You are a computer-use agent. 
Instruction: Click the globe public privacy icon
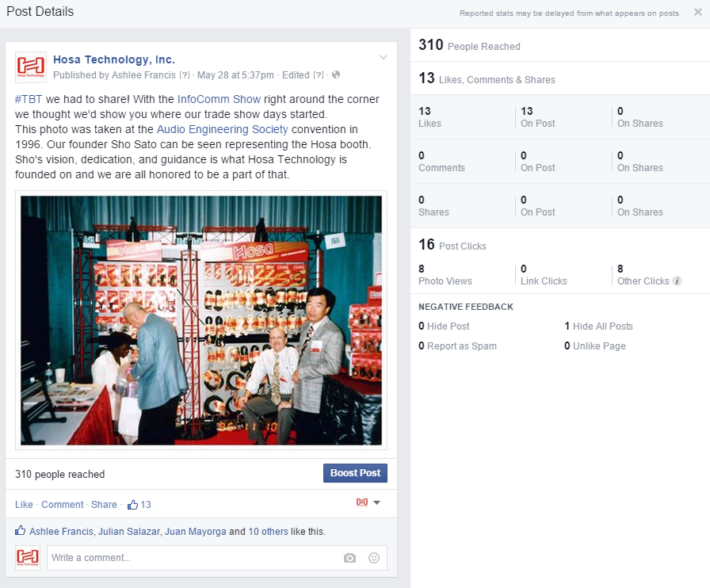336,75
